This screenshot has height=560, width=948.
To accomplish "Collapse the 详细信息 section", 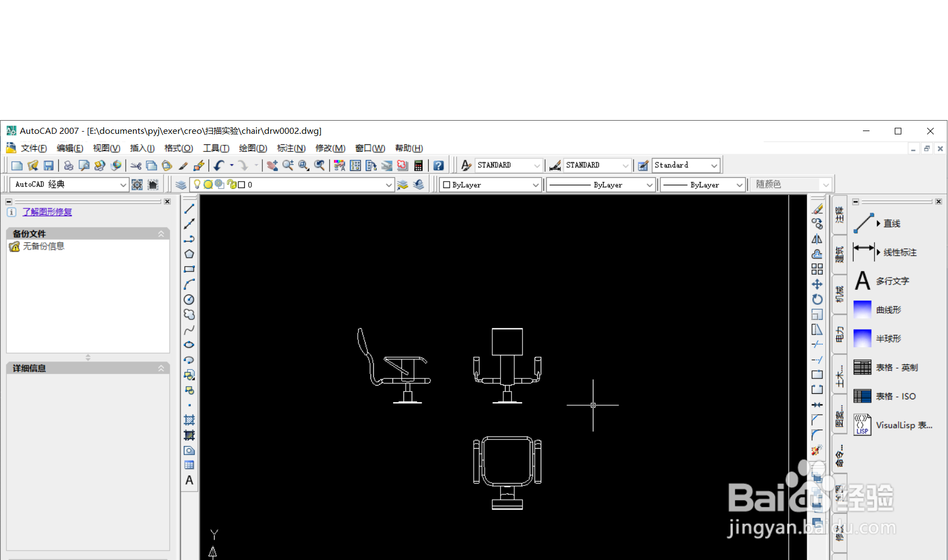I will point(161,368).
